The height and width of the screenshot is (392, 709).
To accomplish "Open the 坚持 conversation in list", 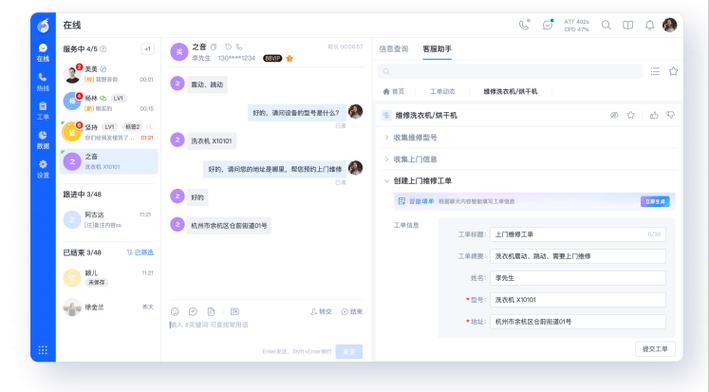I will click(x=109, y=132).
